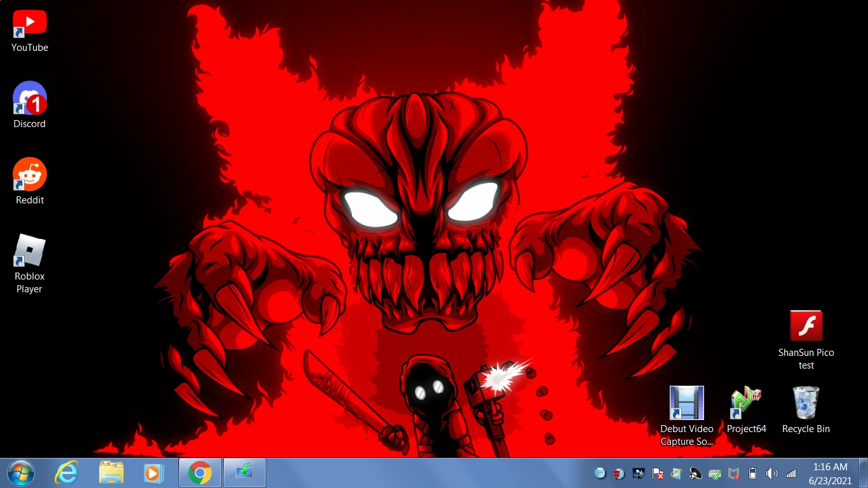The width and height of the screenshot is (868, 488).
Task: Open the Action Center flag icon
Action: click(x=657, y=474)
